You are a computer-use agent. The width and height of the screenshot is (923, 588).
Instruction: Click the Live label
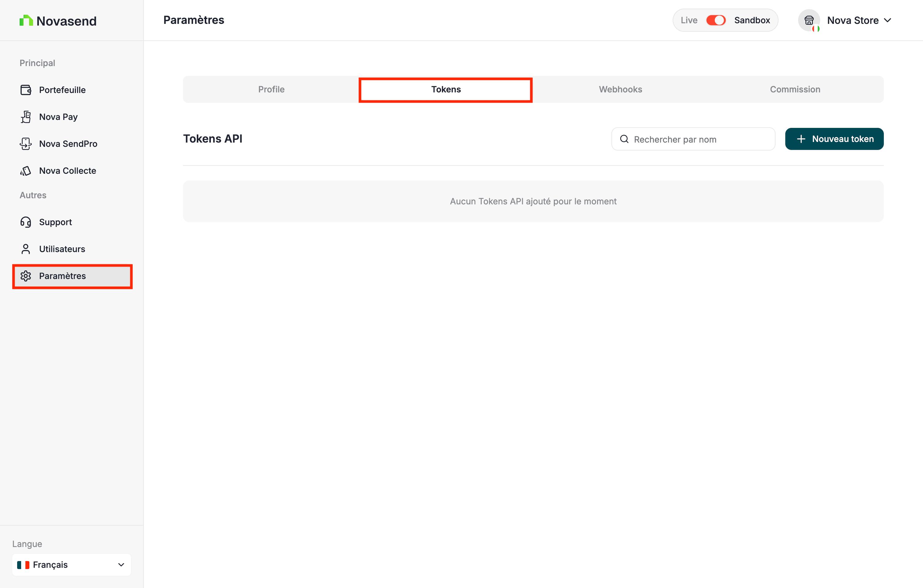click(689, 20)
